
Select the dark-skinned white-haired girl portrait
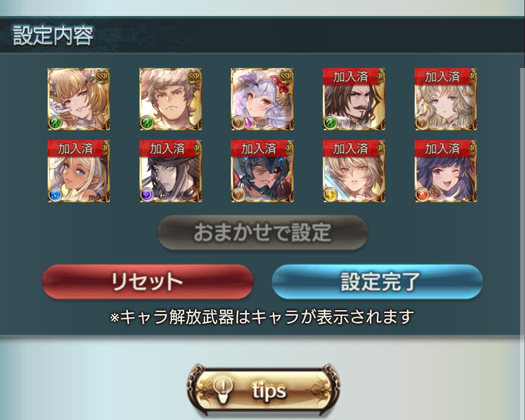79,171
